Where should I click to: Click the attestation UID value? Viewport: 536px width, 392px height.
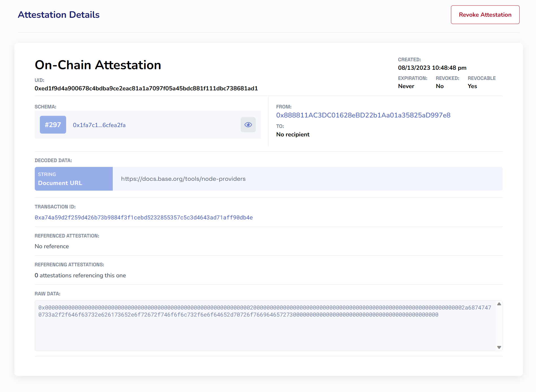[146, 88]
